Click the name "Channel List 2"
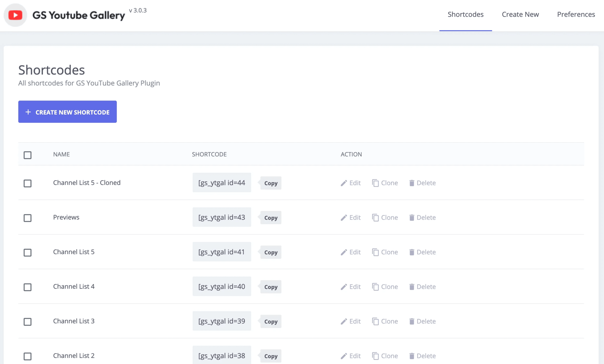The image size is (604, 364). tap(74, 356)
